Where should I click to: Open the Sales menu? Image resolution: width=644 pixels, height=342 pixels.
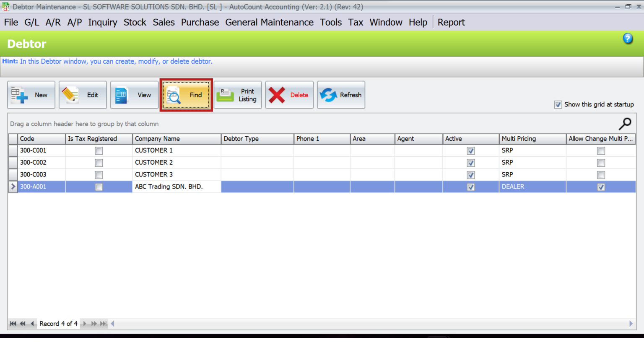pyautogui.click(x=164, y=22)
